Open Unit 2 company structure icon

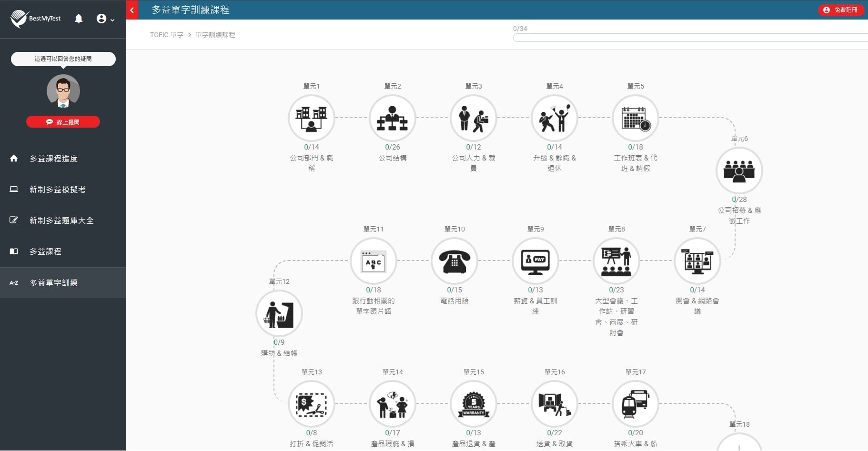coord(393,118)
